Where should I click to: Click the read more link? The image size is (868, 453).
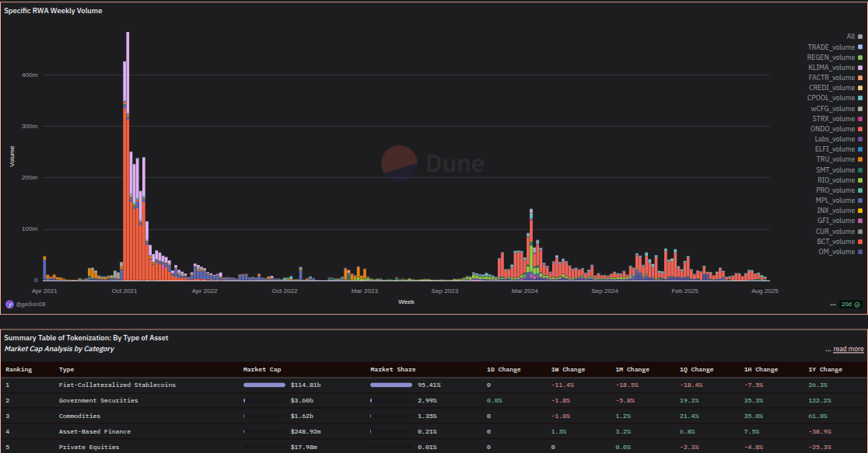pyautogui.click(x=848, y=349)
